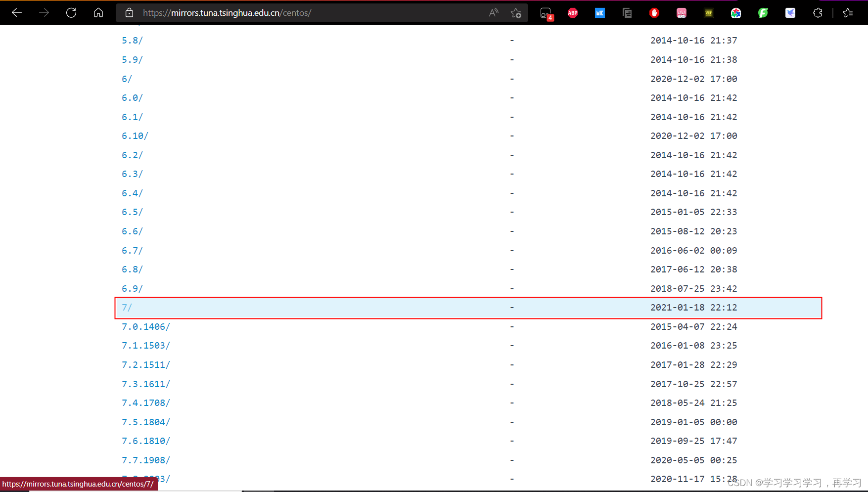The image size is (868, 492).
Task: Open the VIP extension icon
Action: coord(709,13)
